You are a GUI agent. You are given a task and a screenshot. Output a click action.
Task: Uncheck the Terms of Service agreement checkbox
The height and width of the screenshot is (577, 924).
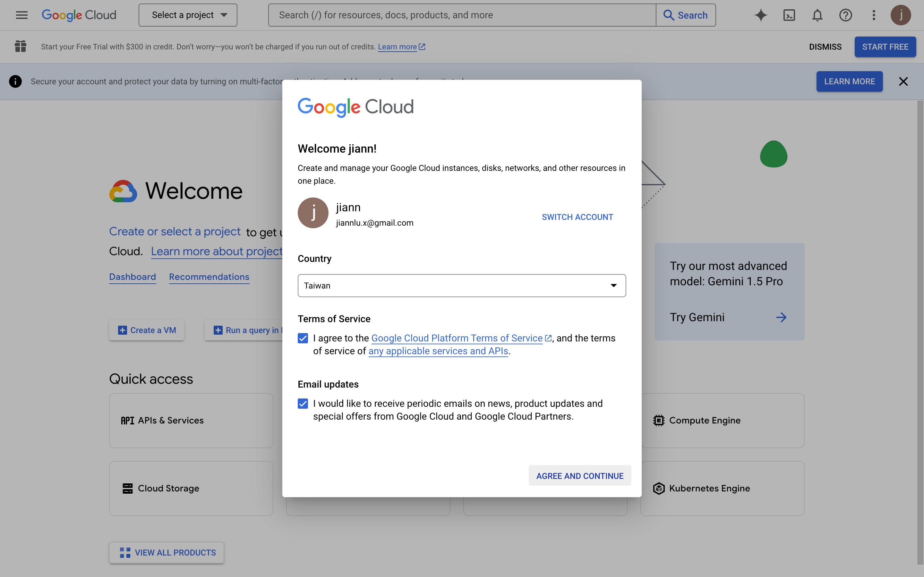[303, 338]
